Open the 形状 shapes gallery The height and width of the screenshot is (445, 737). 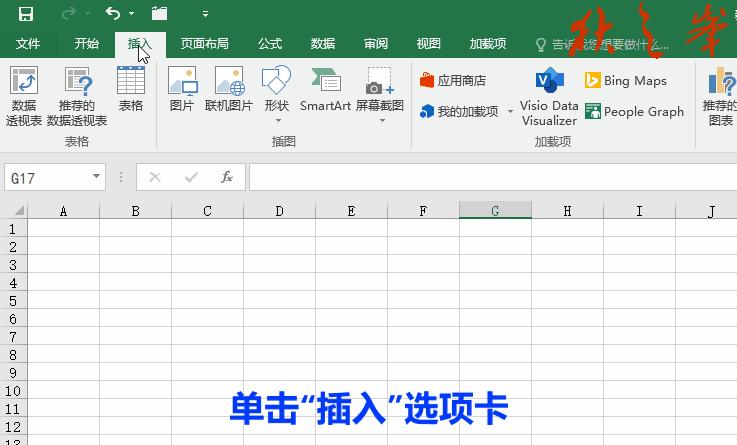[276, 94]
